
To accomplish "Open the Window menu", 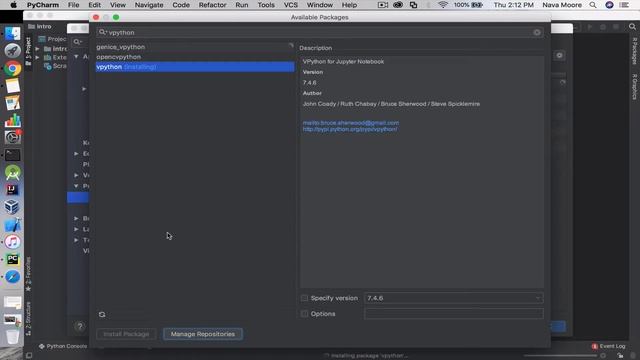I will 320,5.
